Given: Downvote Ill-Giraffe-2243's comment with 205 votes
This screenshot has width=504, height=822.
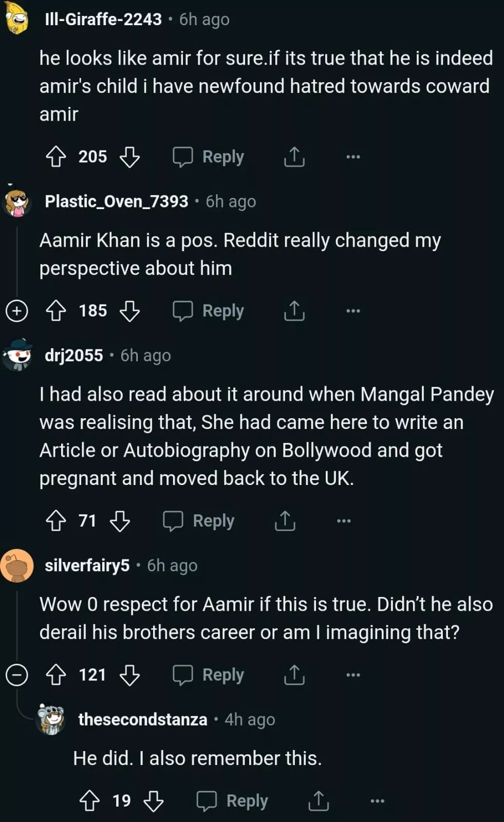Looking at the screenshot, I should coord(129,157).
